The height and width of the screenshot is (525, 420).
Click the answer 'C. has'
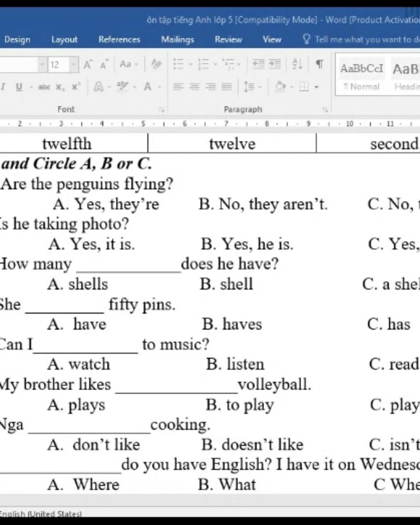pos(389,324)
